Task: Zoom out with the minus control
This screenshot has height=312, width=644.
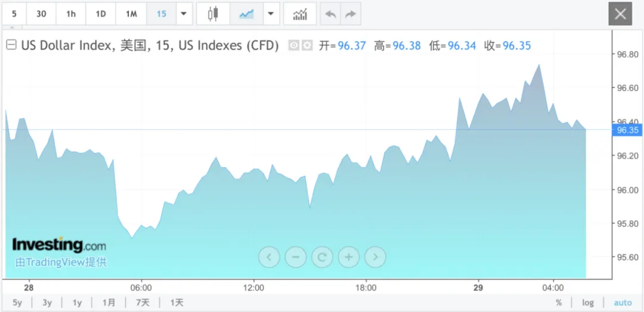Action: pos(295,257)
